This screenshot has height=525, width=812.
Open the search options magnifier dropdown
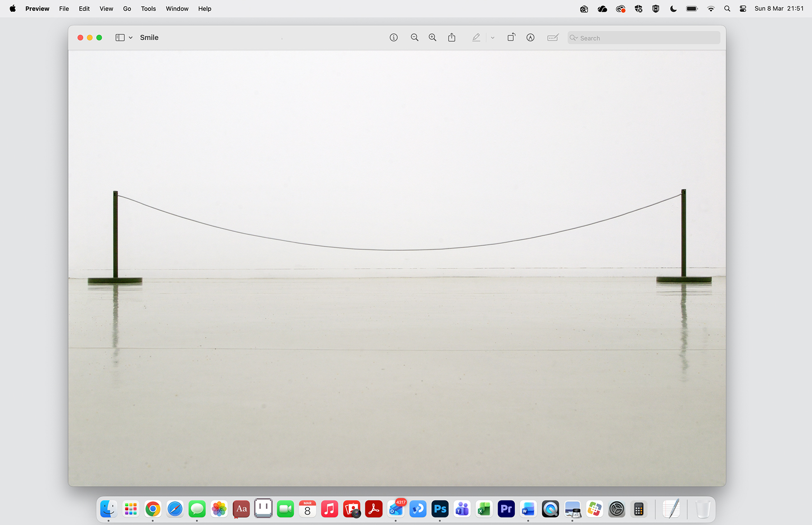point(573,38)
